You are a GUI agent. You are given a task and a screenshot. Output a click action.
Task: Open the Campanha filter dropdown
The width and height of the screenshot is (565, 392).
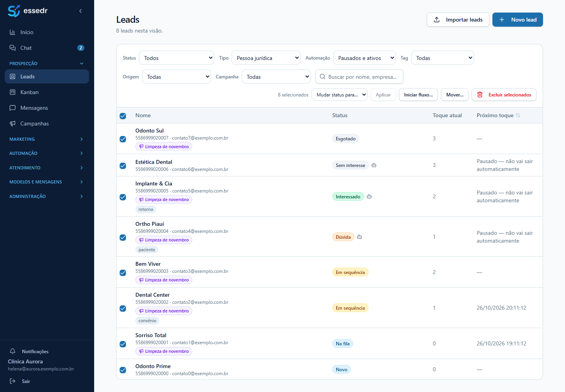point(276,77)
